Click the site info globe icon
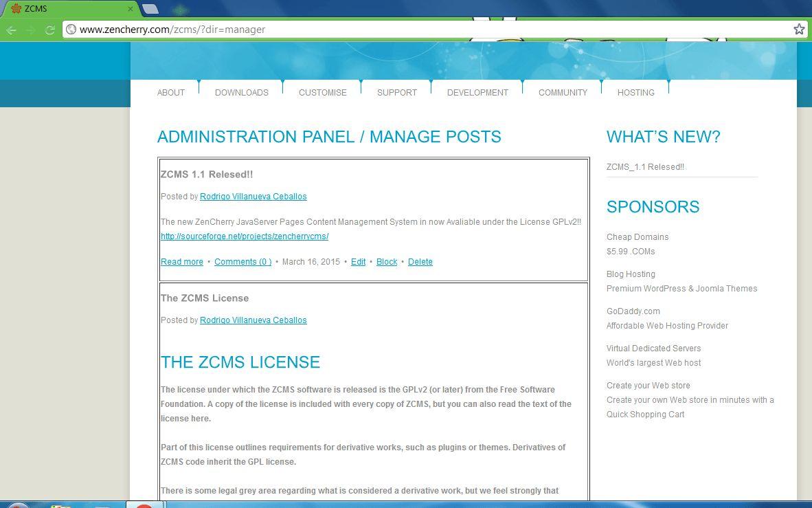The width and height of the screenshot is (812, 508). pyautogui.click(x=71, y=30)
